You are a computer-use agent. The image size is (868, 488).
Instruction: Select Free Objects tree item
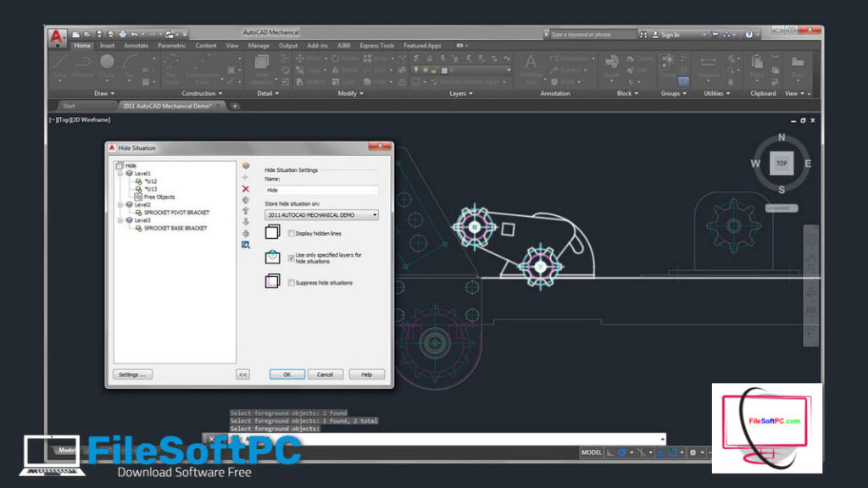[x=159, y=197]
